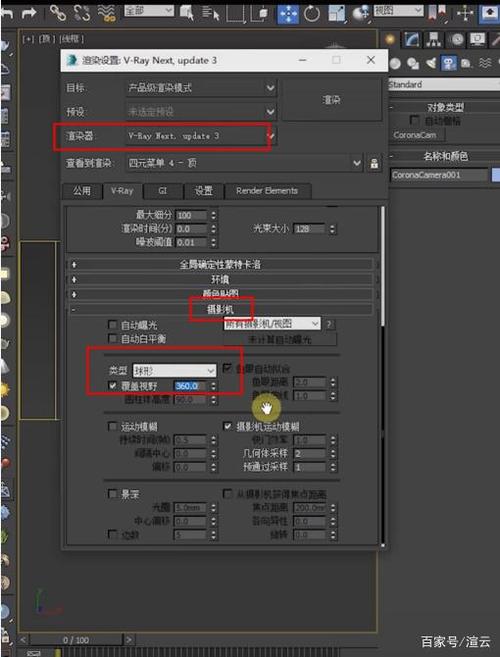The image size is (500, 657).
Task: Open the 预设 dropdown
Action: click(x=201, y=112)
